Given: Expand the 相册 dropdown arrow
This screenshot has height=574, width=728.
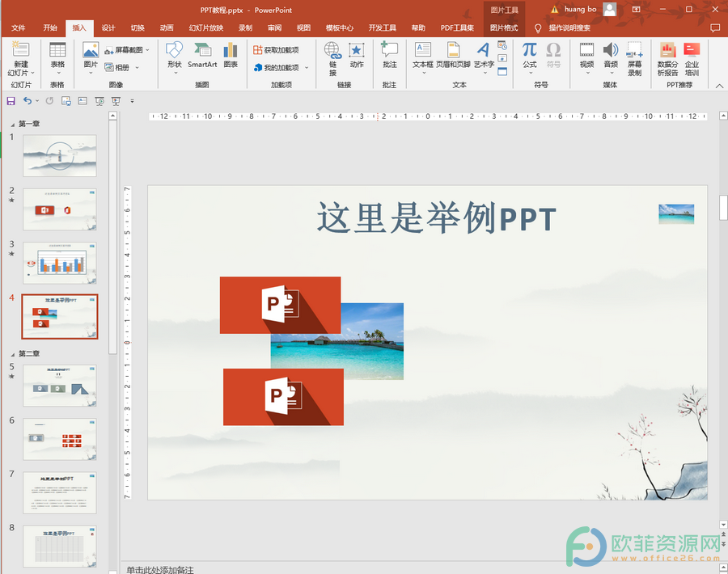Looking at the screenshot, I should 137,67.
